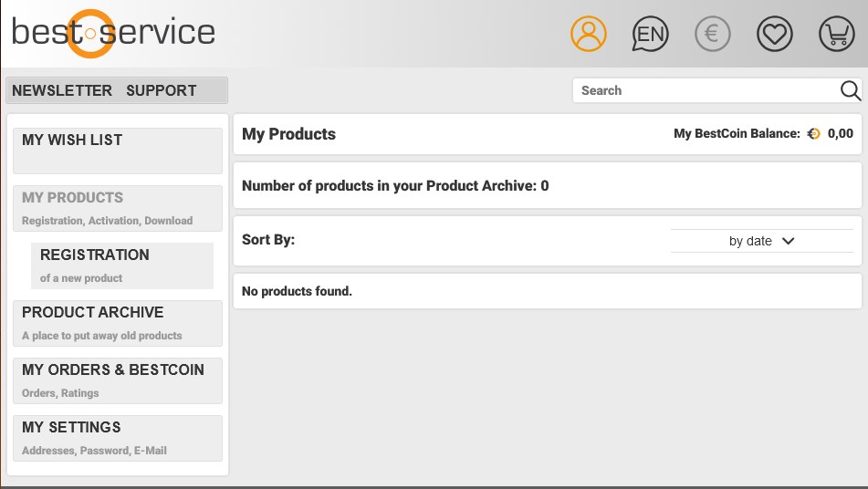Open the wishlist heart icon in header
The width and height of the screenshot is (868, 489).
[x=774, y=35]
